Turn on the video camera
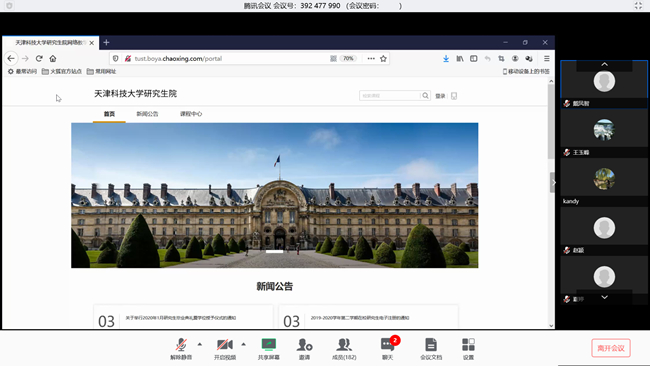650x366 pixels. (225, 344)
